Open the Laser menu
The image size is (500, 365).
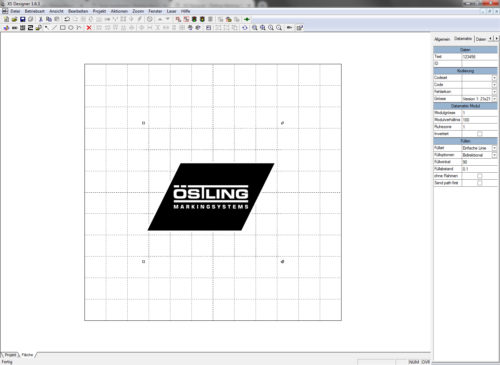click(x=171, y=11)
